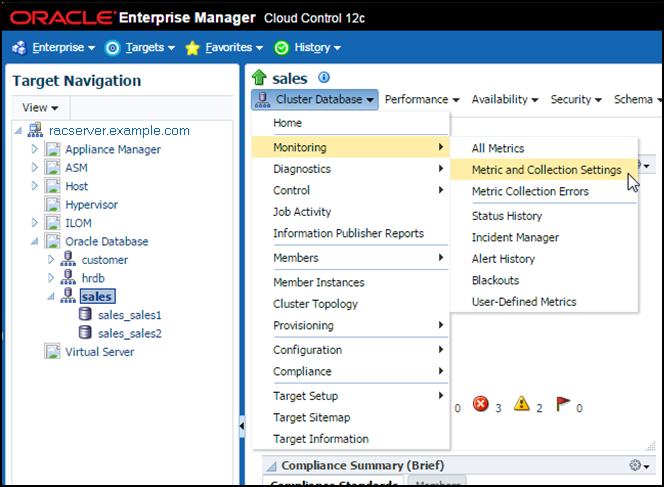Expand the ILOM tree node
The image size is (664, 487).
35,223
